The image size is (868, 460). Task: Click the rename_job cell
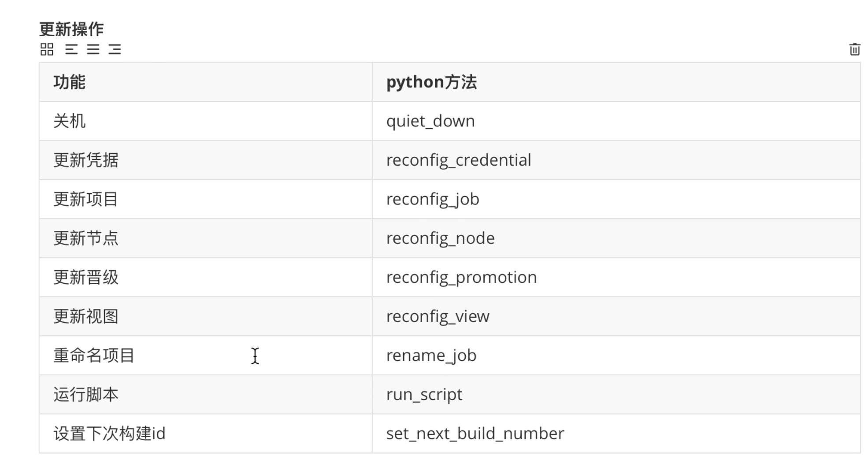pyautogui.click(x=616, y=356)
